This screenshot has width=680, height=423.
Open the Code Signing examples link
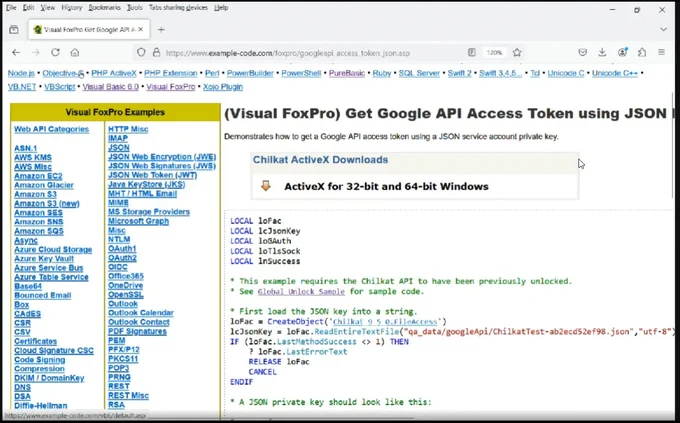39,360
